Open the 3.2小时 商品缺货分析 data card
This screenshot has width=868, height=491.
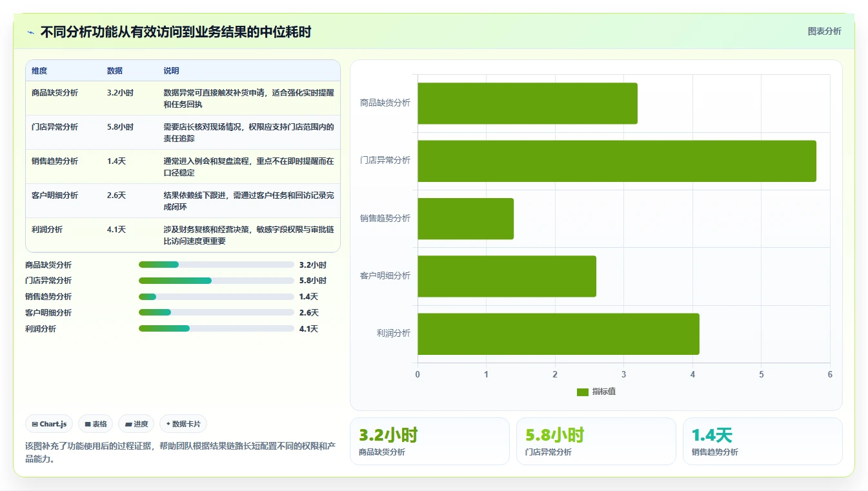tap(430, 441)
